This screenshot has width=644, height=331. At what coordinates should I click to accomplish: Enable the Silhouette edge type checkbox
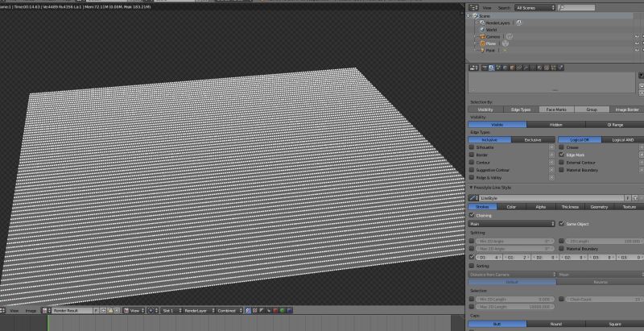click(472, 147)
